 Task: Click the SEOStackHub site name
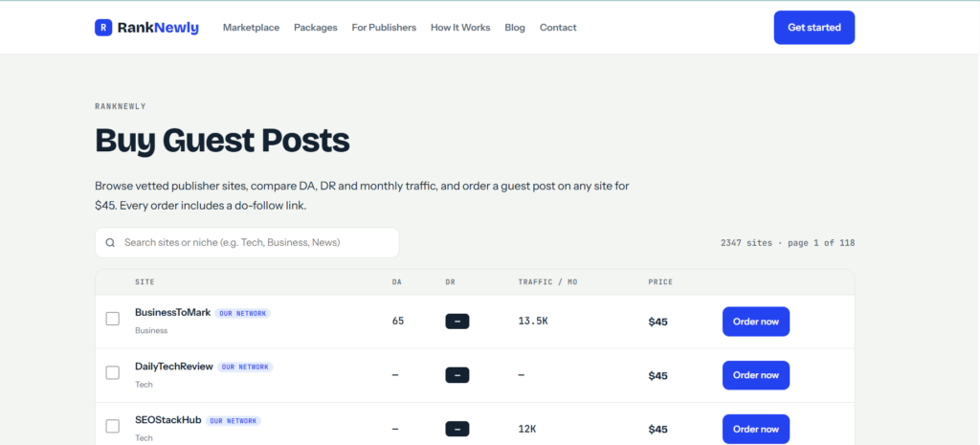point(168,420)
